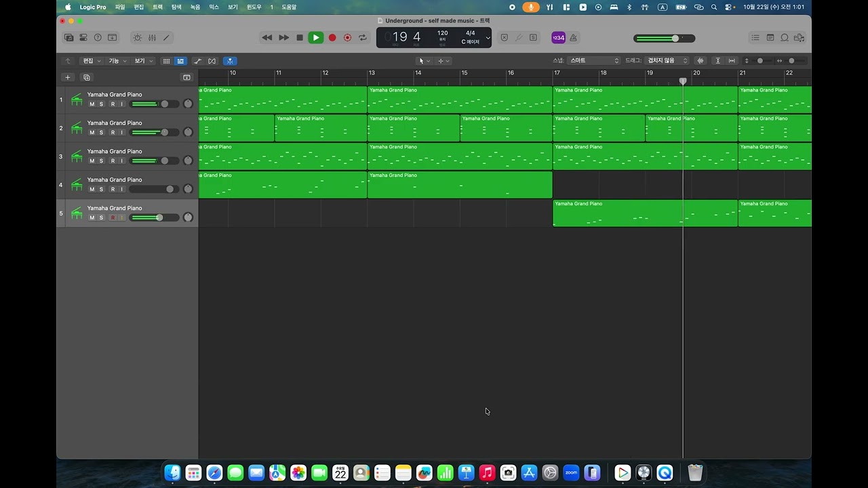Open the tuner icon
Image resolution: width=868 pixels, height=488 pixels.
519,38
